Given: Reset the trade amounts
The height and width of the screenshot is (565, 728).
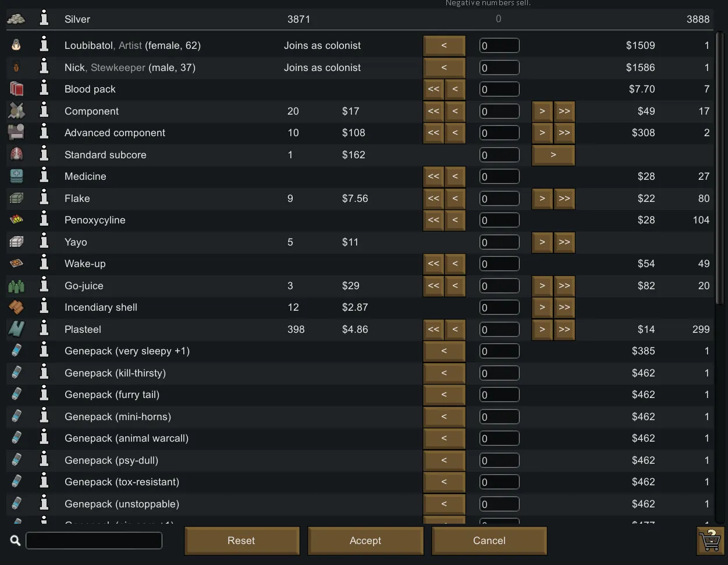Looking at the screenshot, I should point(242,541).
